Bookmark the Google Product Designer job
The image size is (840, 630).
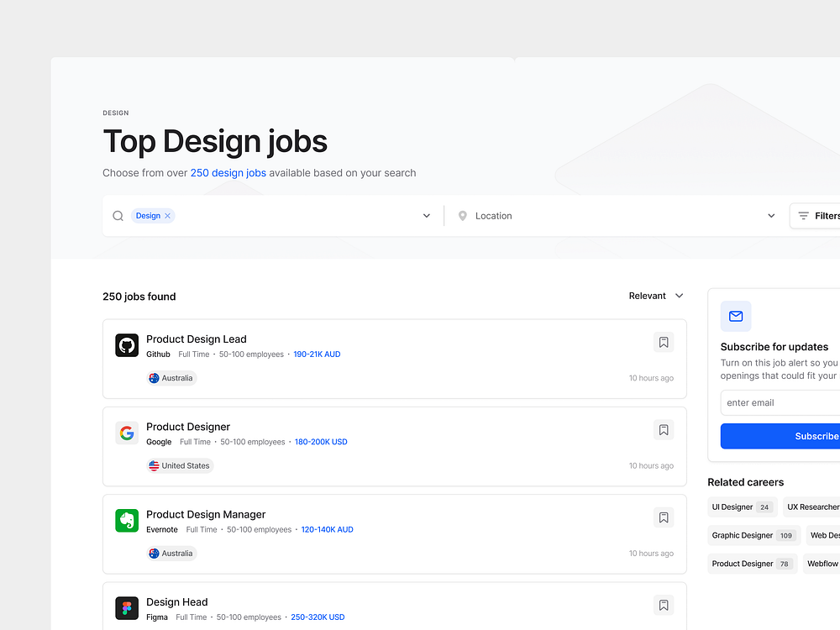click(664, 430)
